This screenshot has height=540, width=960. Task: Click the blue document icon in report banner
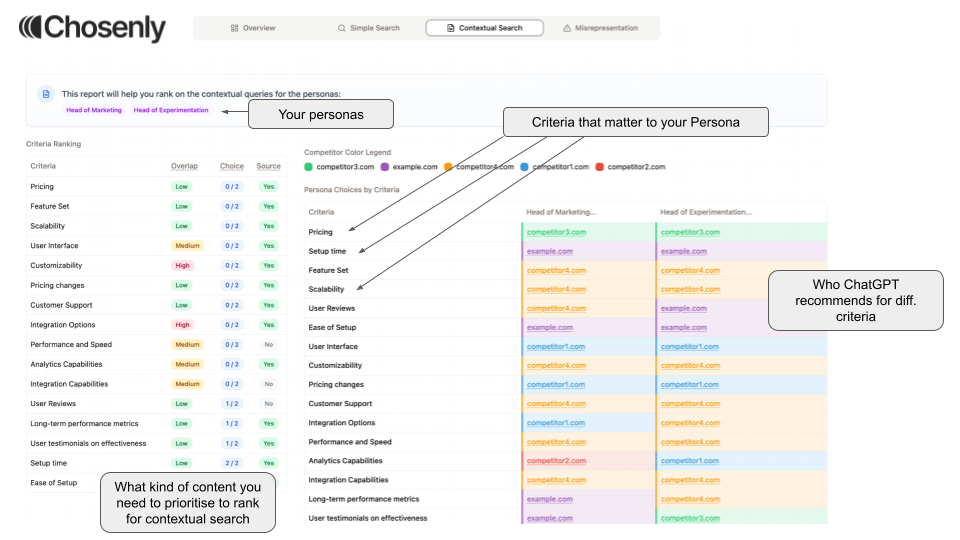46,94
